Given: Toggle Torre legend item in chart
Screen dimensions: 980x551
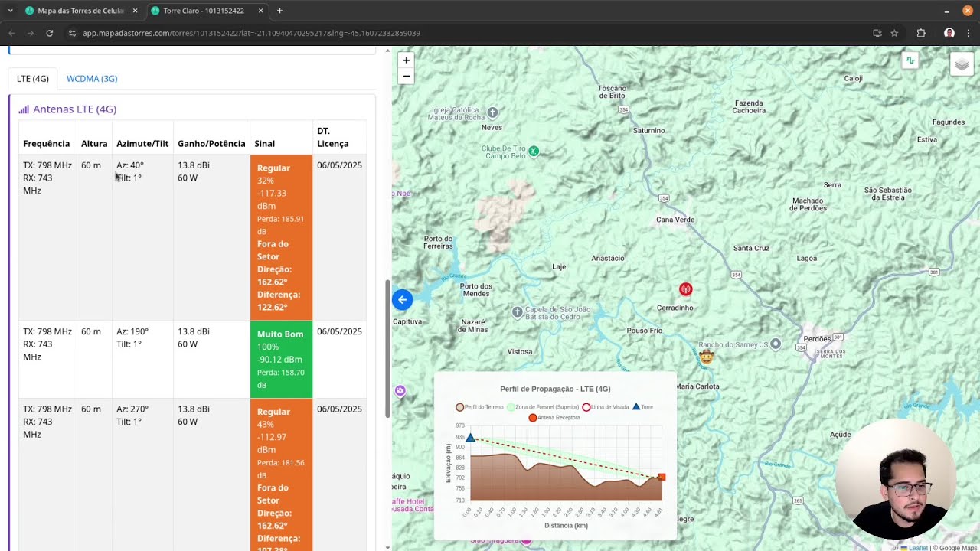Looking at the screenshot, I should pyautogui.click(x=642, y=407).
